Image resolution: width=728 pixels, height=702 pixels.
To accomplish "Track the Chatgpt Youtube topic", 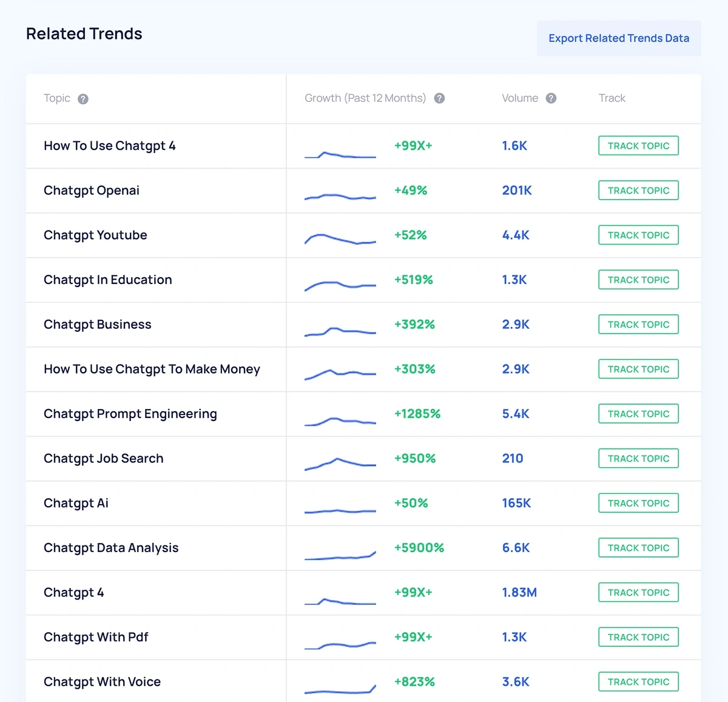I will (638, 235).
